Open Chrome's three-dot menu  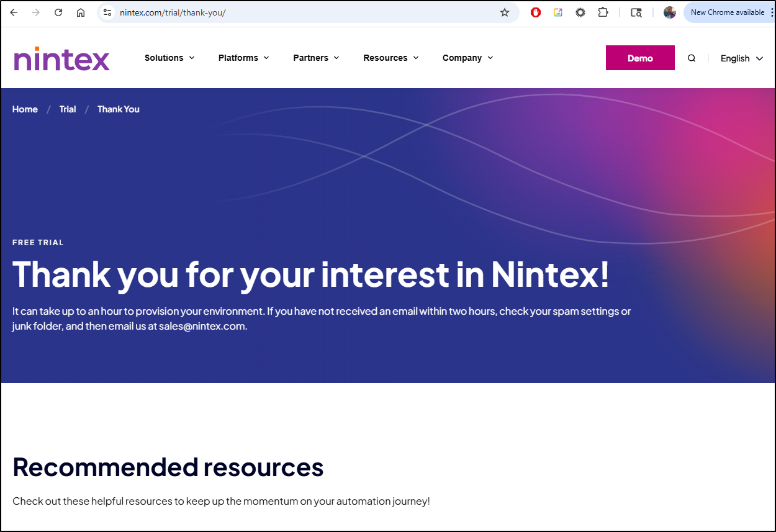click(x=771, y=12)
